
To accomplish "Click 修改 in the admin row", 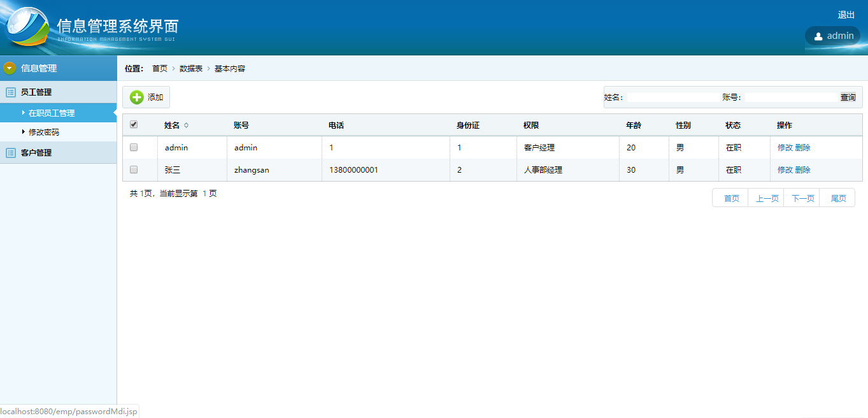I will [785, 148].
